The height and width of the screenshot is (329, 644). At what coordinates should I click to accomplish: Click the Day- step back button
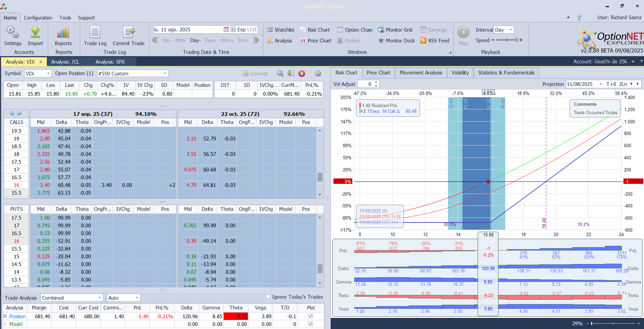tap(195, 40)
